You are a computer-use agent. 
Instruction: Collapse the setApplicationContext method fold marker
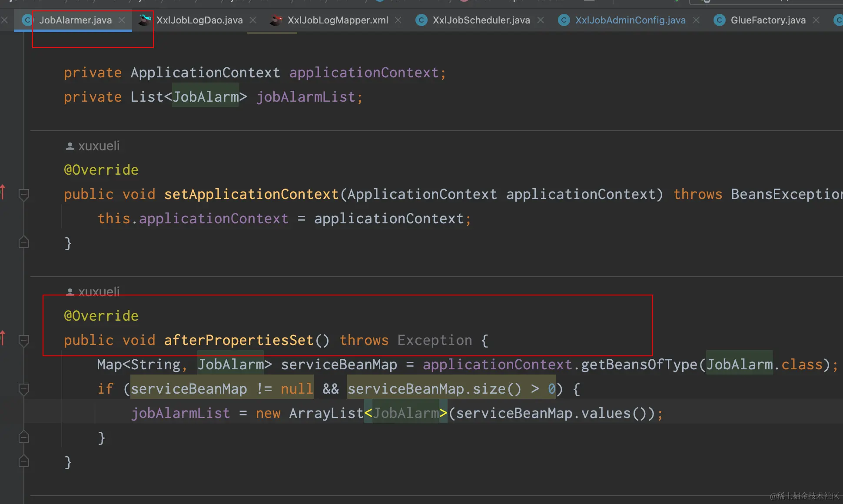24,194
